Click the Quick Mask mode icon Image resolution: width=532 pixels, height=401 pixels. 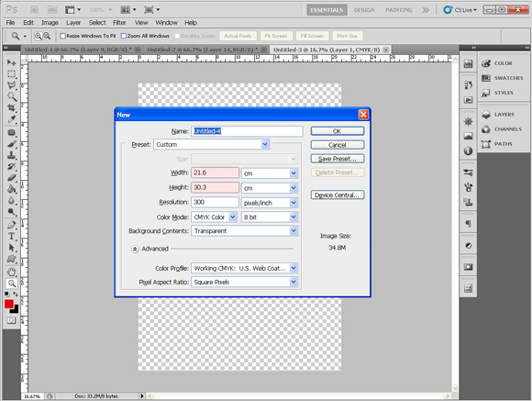pos(11,320)
